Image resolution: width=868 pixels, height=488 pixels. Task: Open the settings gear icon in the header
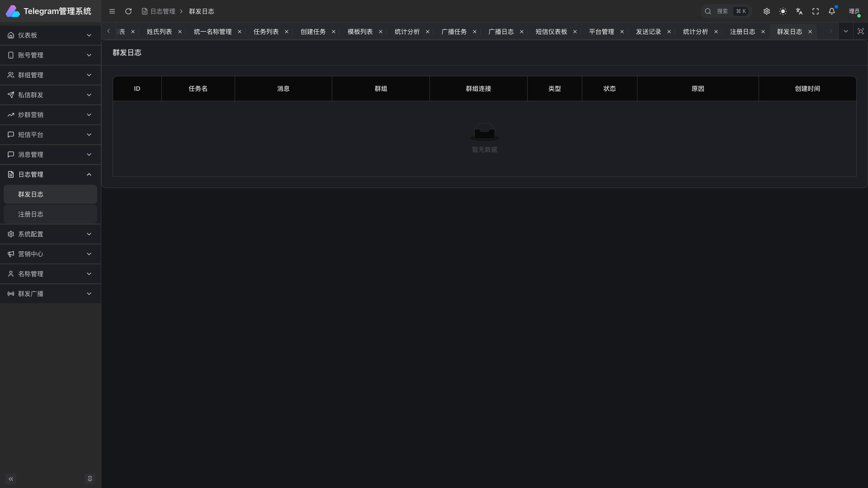767,11
